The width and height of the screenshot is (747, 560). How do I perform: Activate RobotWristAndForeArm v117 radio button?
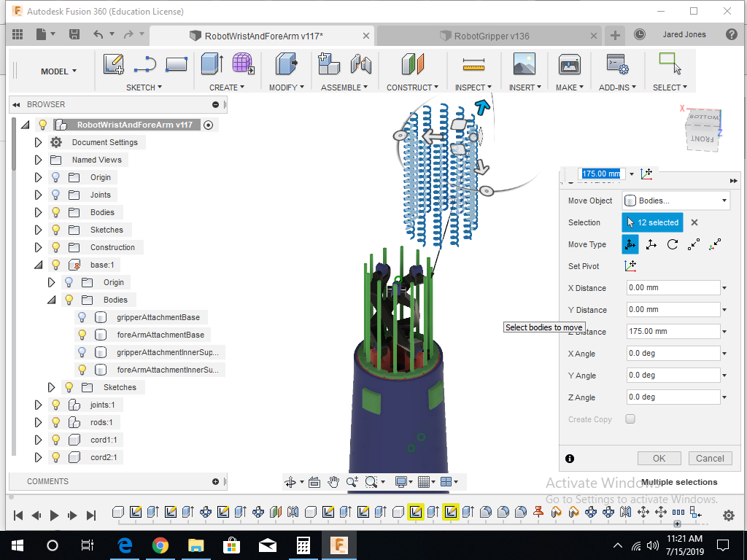(208, 125)
